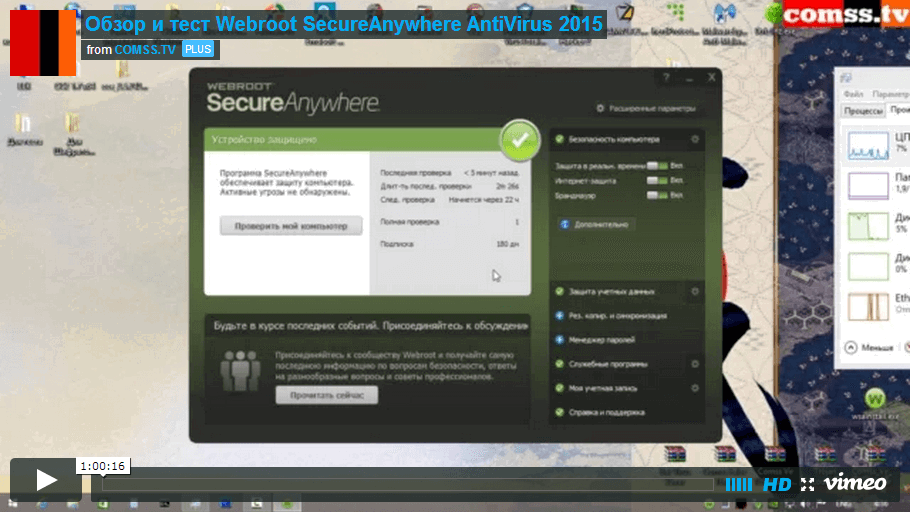Image resolution: width=910 pixels, height=512 pixels.
Task: Click Проверить мой компьютер button
Action: pyautogui.click(x=291, y=226)
